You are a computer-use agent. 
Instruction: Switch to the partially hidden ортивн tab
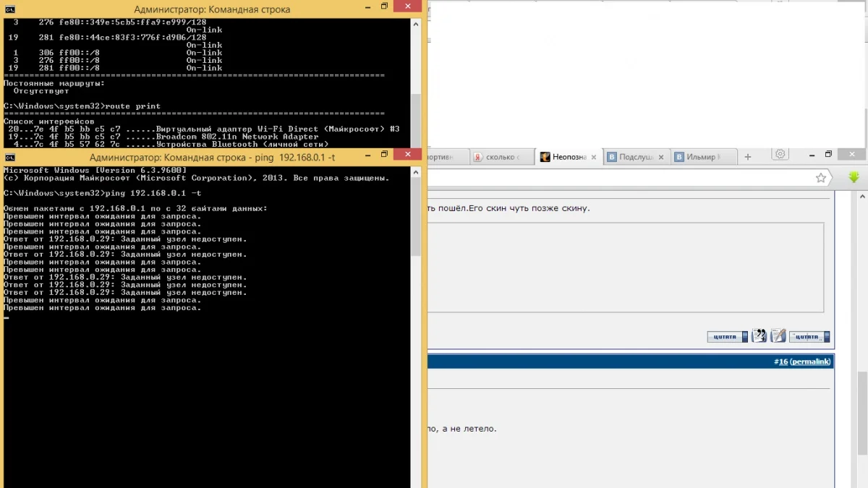(x=447, y=157)
